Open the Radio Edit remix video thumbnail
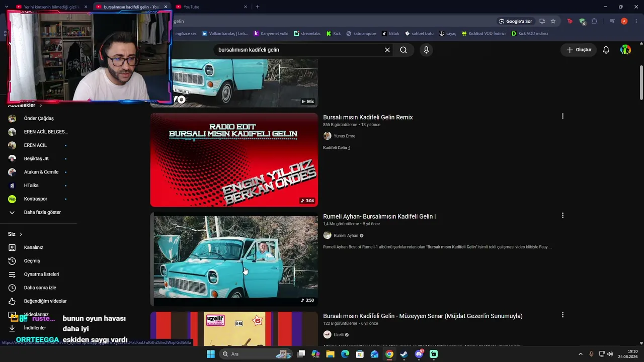 [x=234, y=160]
